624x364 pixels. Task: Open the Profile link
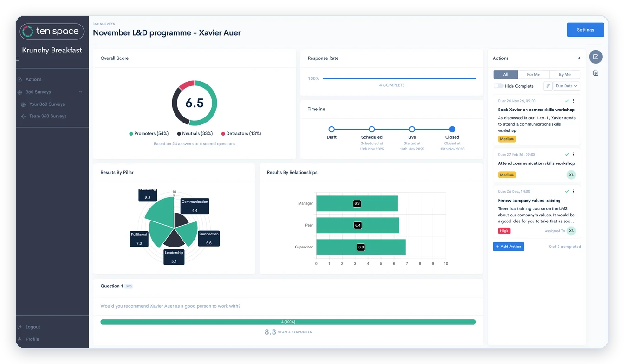32,339
